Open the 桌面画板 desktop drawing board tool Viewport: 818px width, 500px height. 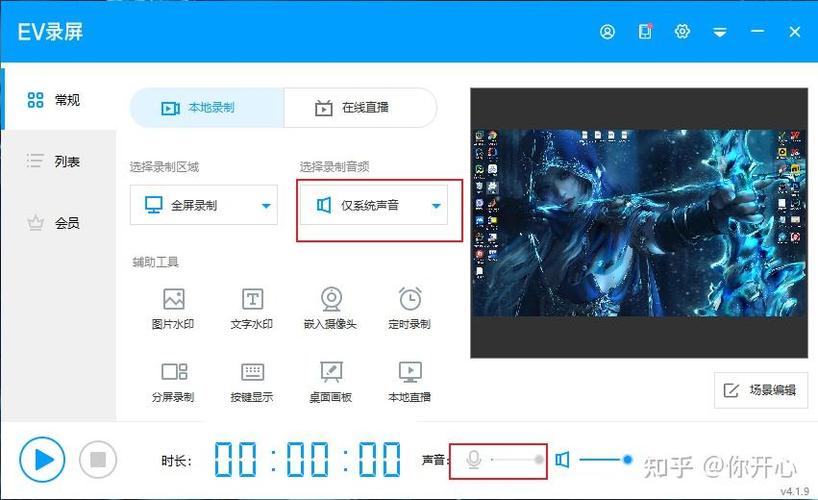pyautogui.click(x=331, y=382)
